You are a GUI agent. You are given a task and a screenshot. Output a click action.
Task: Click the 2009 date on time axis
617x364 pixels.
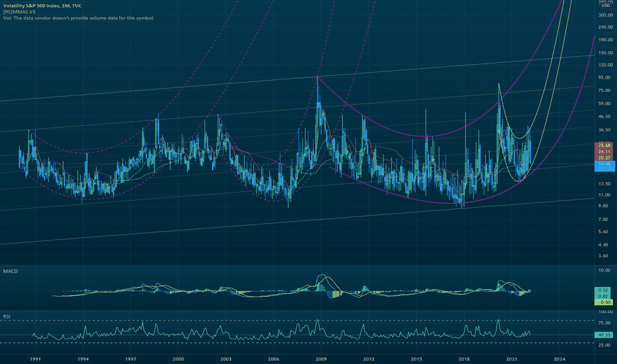point(321,359)
